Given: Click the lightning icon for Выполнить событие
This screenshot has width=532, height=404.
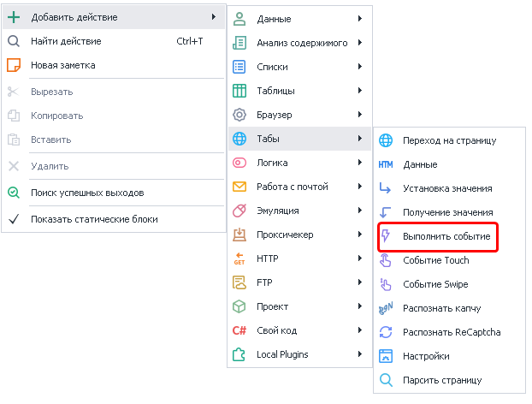Looking at the screenshot, I should (x=386, y=236).
